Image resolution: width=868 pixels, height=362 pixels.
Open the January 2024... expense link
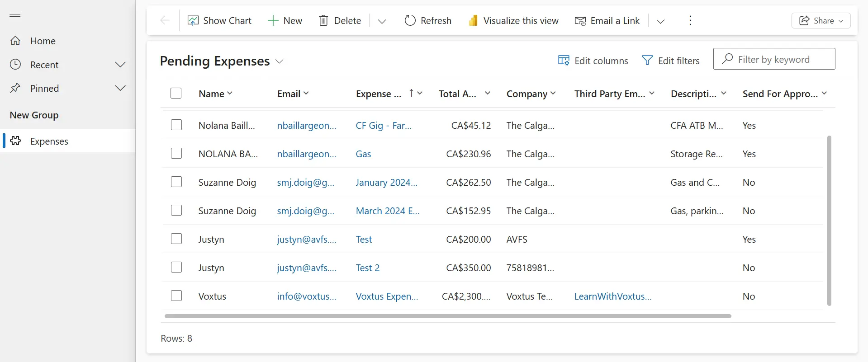(x=387, y=183)
